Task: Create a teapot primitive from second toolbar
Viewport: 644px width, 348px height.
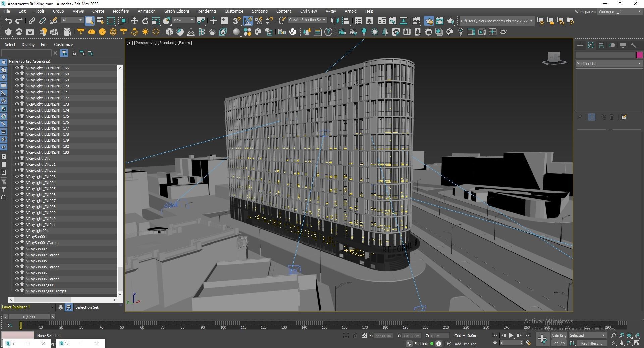Action: pos(8,32)
